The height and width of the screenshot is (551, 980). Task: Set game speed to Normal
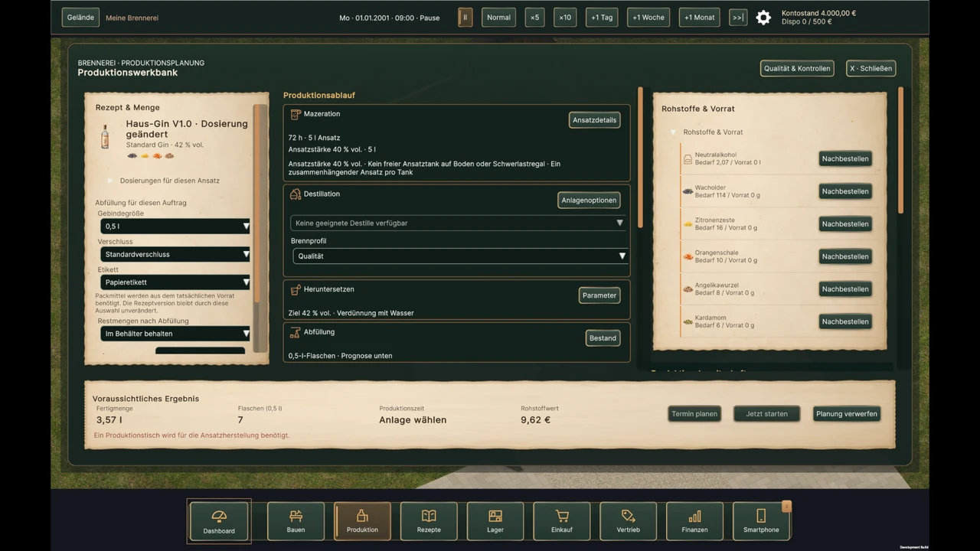click(498, 18)
